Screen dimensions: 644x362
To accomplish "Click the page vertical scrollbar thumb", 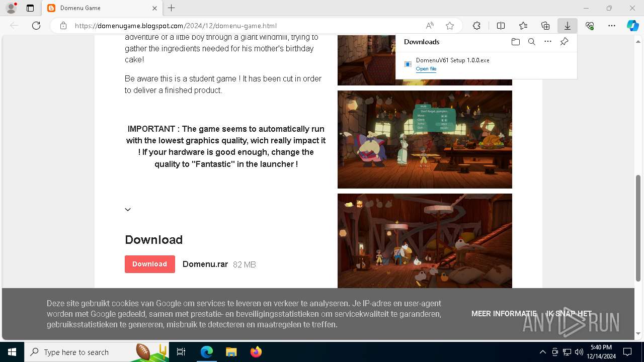I will 638,228.
